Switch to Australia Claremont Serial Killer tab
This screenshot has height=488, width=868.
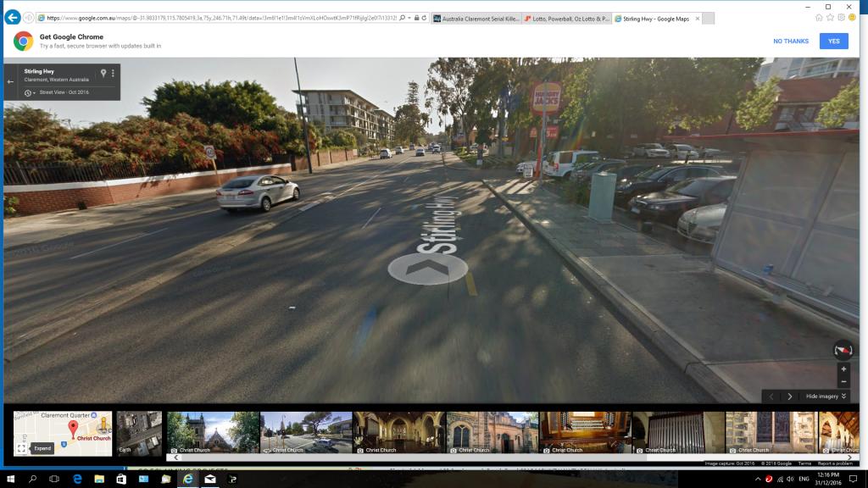(x=473, y=18)
